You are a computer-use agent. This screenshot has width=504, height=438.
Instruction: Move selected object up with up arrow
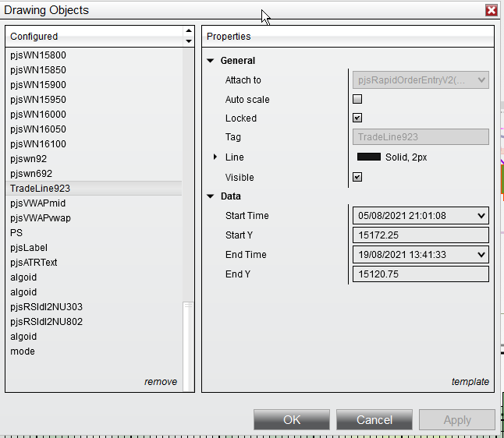[189, 31]
